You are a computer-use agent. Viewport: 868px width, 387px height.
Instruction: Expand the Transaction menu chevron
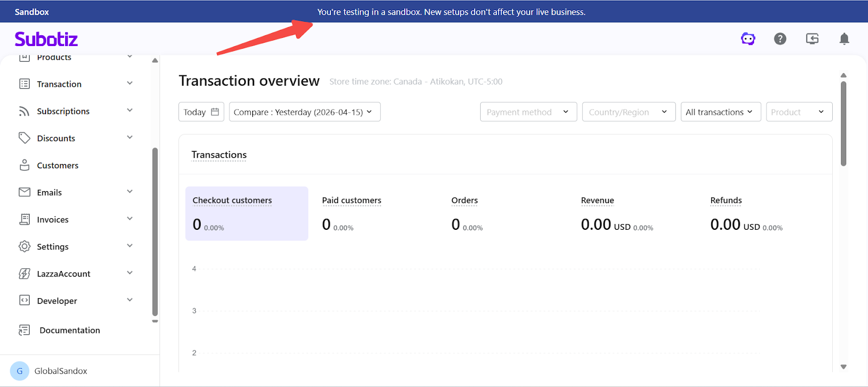(x=130, y=83)
